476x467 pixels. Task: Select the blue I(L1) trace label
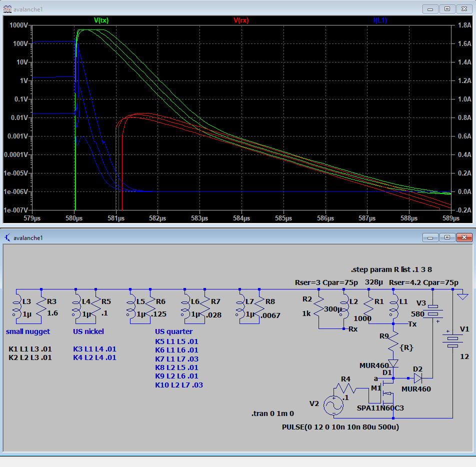pos(380,20)
